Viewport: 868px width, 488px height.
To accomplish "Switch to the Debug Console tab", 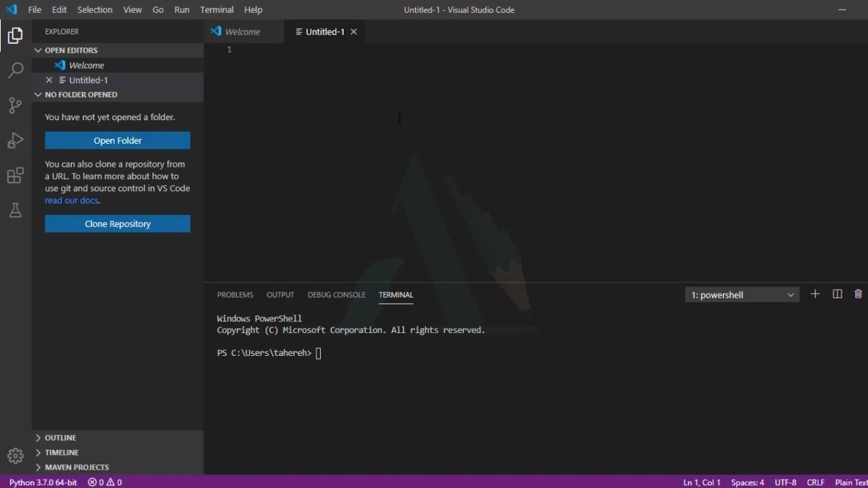I will (336, 295).
